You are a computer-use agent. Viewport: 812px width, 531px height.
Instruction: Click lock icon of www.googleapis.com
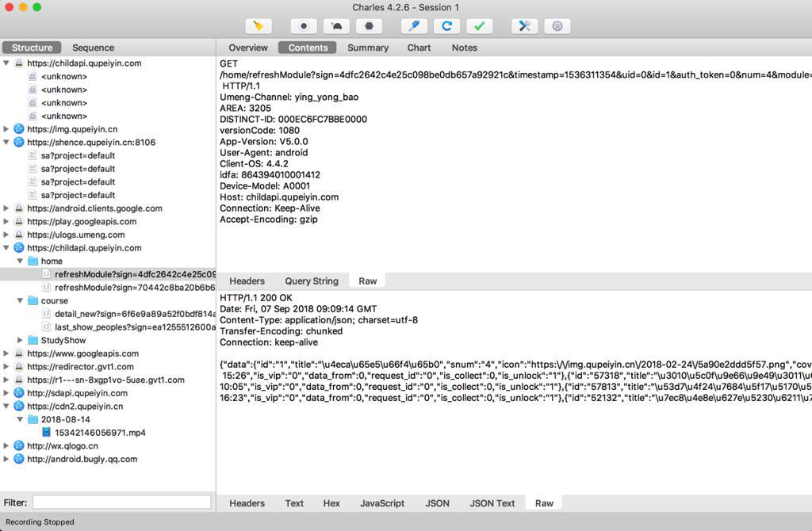point(19,353)
